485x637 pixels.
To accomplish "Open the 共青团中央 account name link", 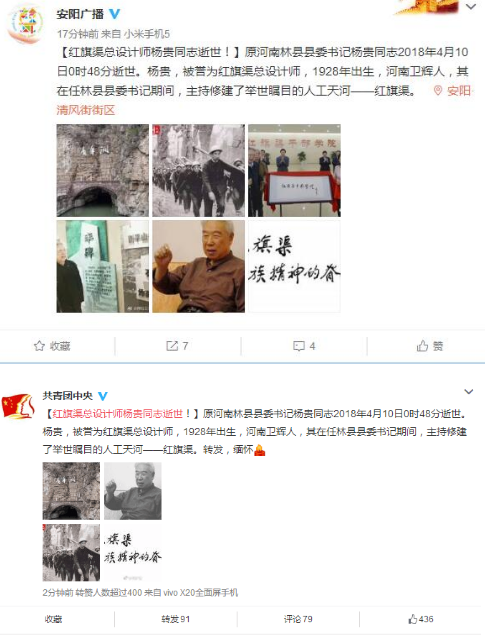I will point(68,395).
